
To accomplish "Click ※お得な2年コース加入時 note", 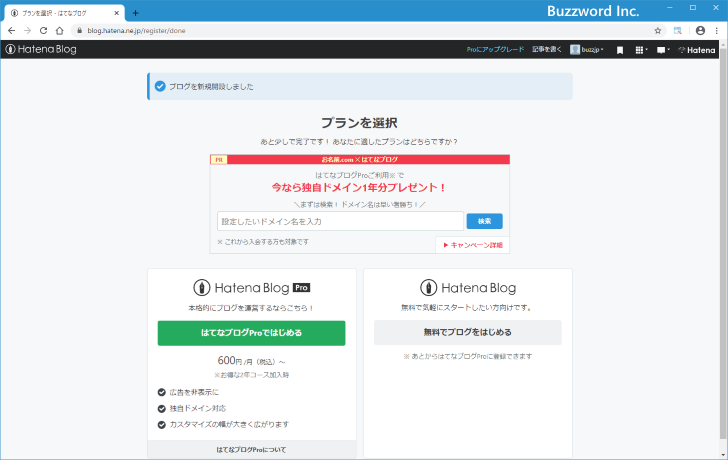I will (251, 375).
